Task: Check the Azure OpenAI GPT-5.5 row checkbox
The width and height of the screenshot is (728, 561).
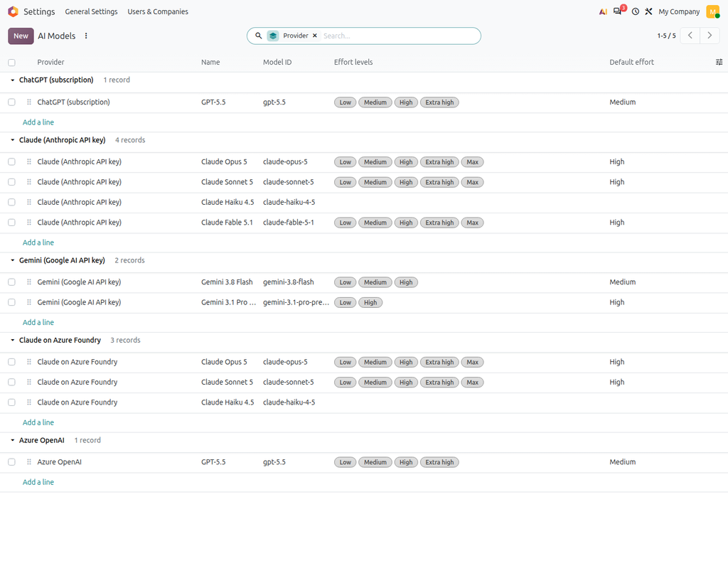Action: point(11,462)
